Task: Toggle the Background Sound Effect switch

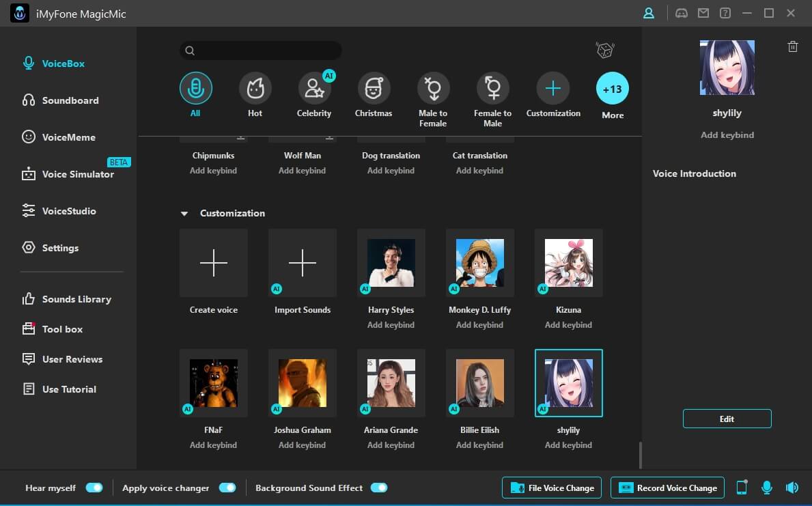Action: 379,488
